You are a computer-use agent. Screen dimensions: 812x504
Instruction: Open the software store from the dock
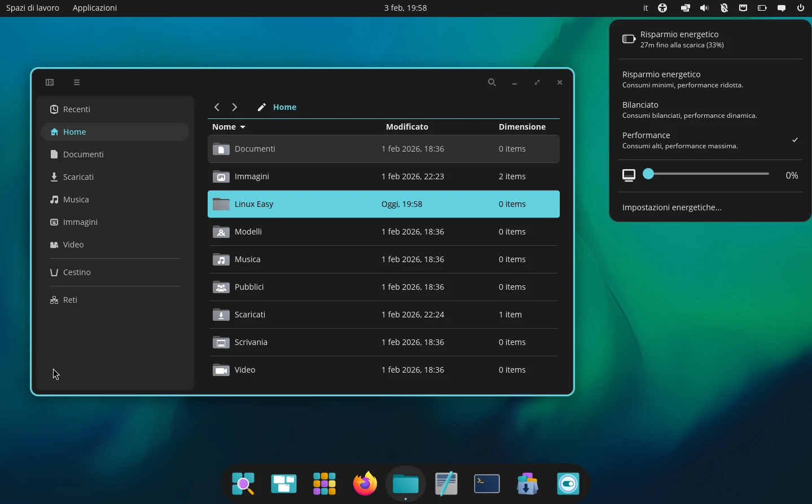click(x=527, y=484)
